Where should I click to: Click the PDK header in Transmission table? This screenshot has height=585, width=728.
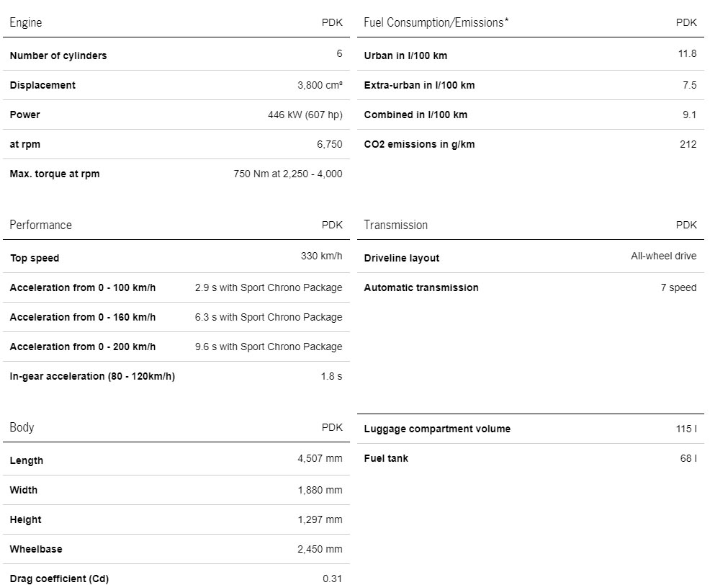click(x=686, y=225)
